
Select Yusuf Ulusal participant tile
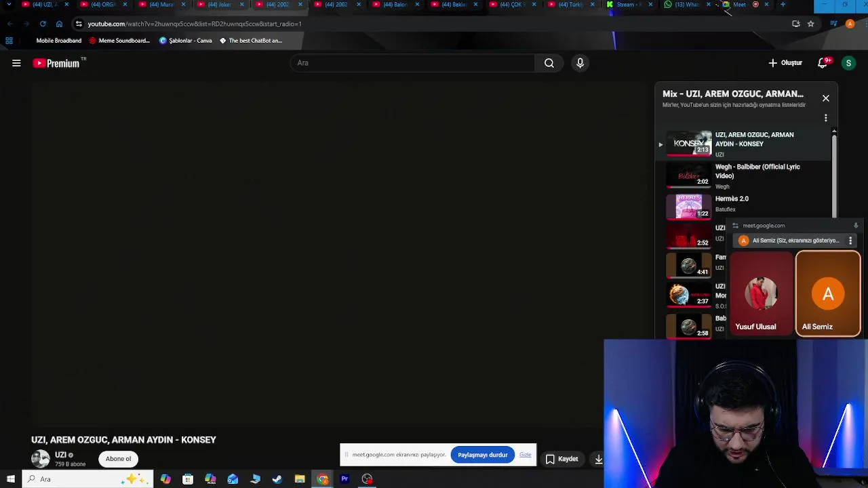point(761,294)
